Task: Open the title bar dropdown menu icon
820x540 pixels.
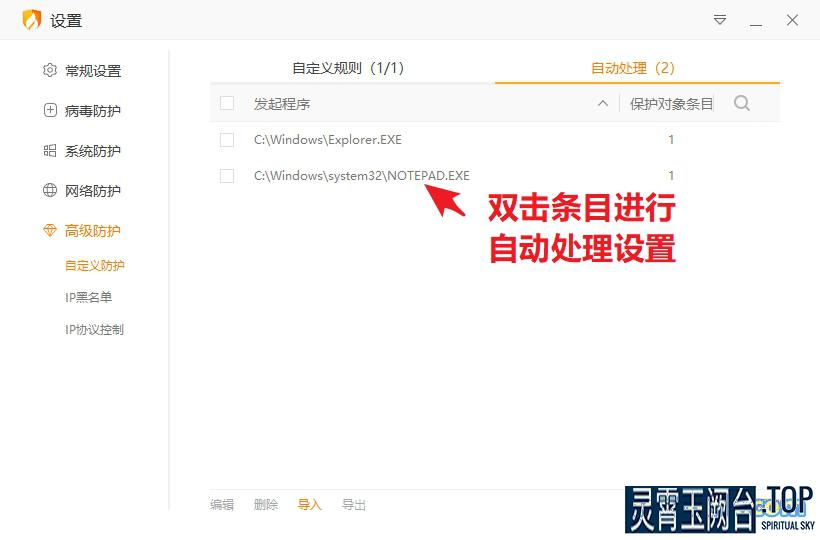Action: tap(720, 20)
